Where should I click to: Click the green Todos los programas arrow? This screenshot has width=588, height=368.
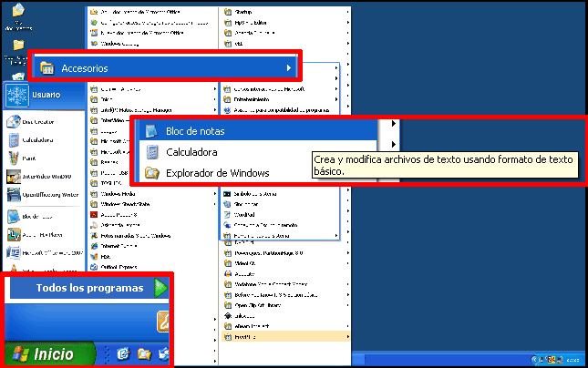click(x=160, y=289)
